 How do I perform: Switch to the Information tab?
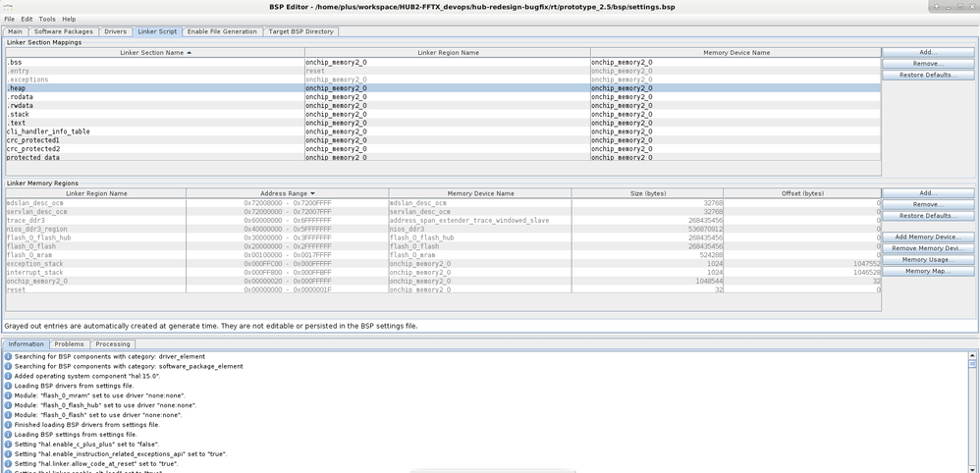[27, 344]
